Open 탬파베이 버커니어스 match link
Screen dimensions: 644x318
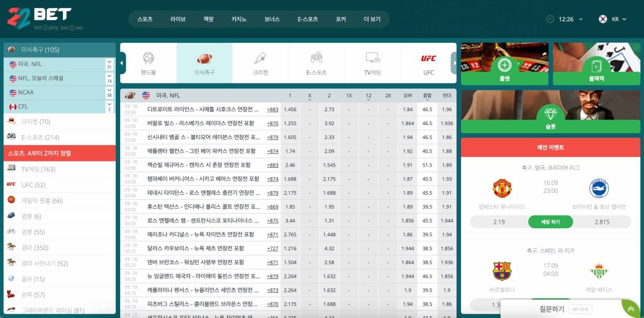pyautogui.click(x=203, y=179)
